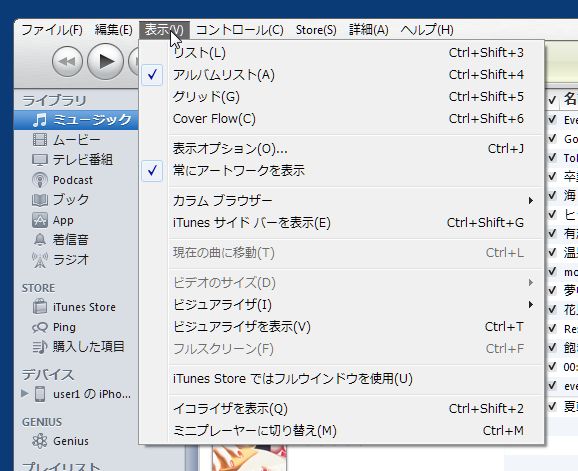Open the ヘルプ(H) menu
Image resolution: width=578 pixels, height=471 pixels.
pos(427,30)
